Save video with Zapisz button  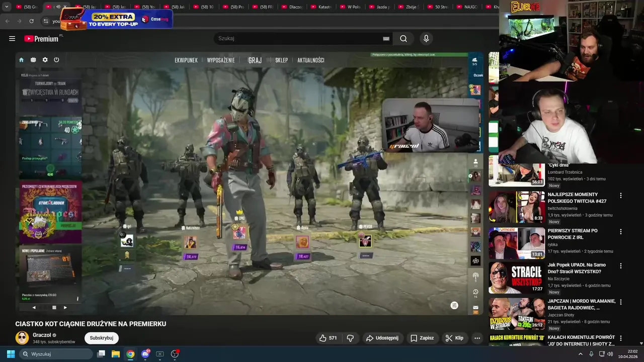pyautogui.click(x=422, y=338)
